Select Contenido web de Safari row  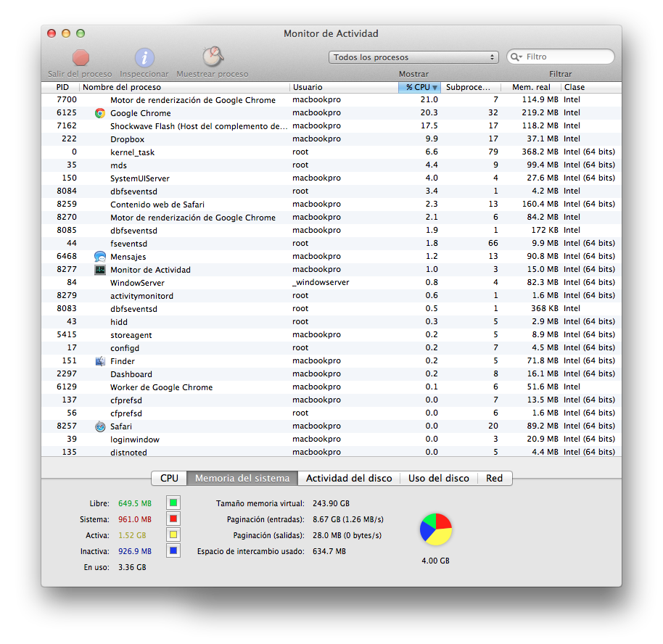pyautogui.click(x=331, y=205)
